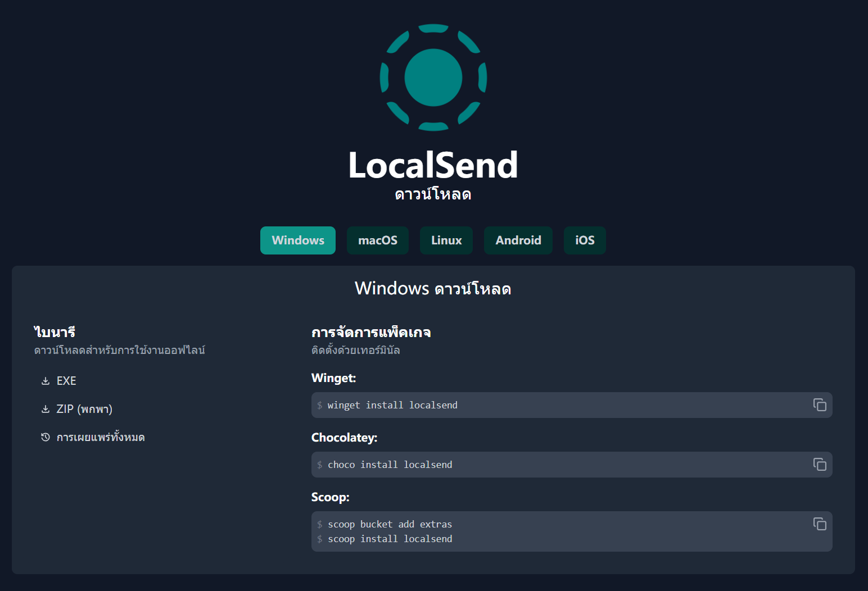Copy the scoop commands
This screenshot has height=591, width=868.
tap(819, 524)
